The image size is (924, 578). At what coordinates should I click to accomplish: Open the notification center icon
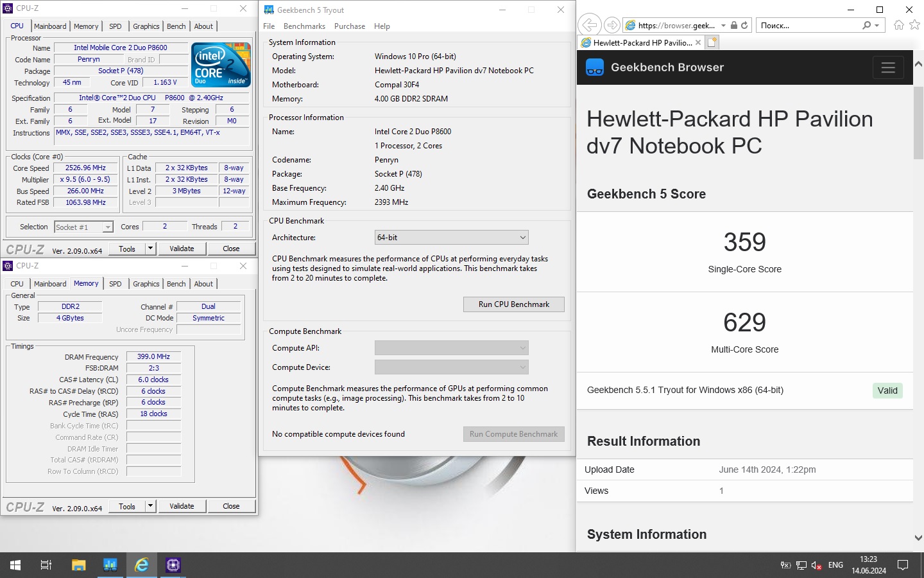(903, 565)
